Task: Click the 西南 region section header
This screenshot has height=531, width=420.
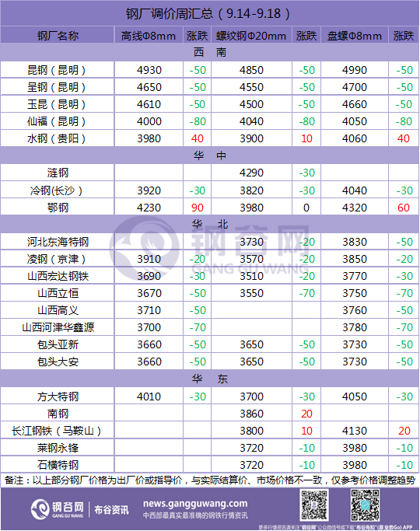Action: (x=210, y=52)
